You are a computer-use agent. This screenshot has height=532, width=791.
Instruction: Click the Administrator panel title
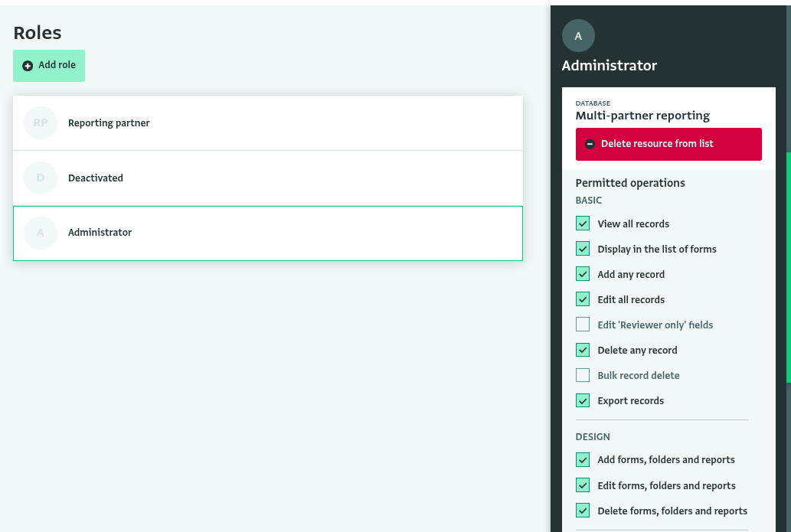coord(610,66)
